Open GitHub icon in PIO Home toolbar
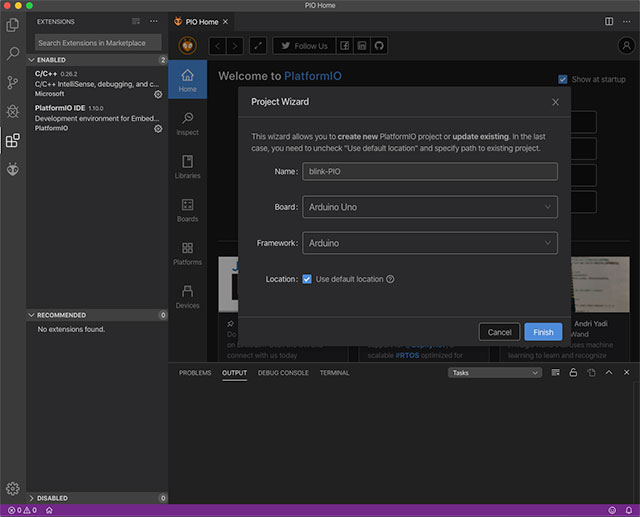 click(379, 46)
